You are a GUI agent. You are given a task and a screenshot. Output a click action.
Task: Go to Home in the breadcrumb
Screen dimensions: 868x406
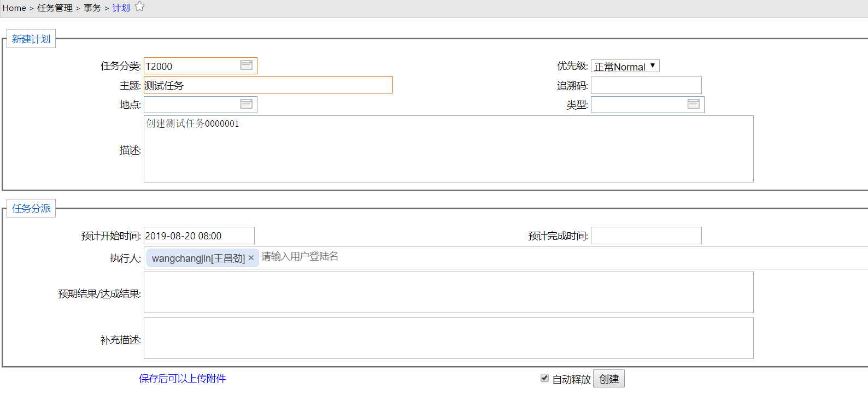click(14, 8)
